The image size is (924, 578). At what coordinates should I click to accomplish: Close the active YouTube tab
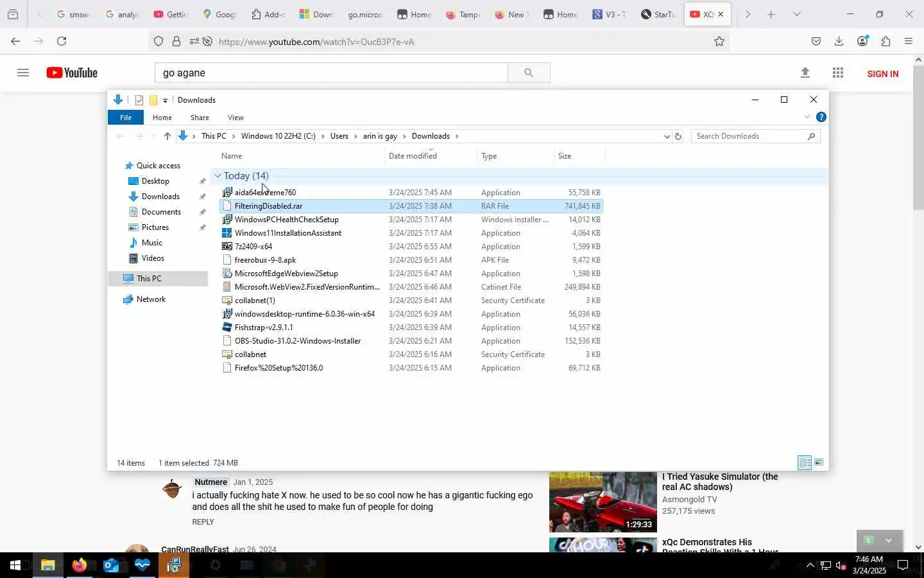721,14
